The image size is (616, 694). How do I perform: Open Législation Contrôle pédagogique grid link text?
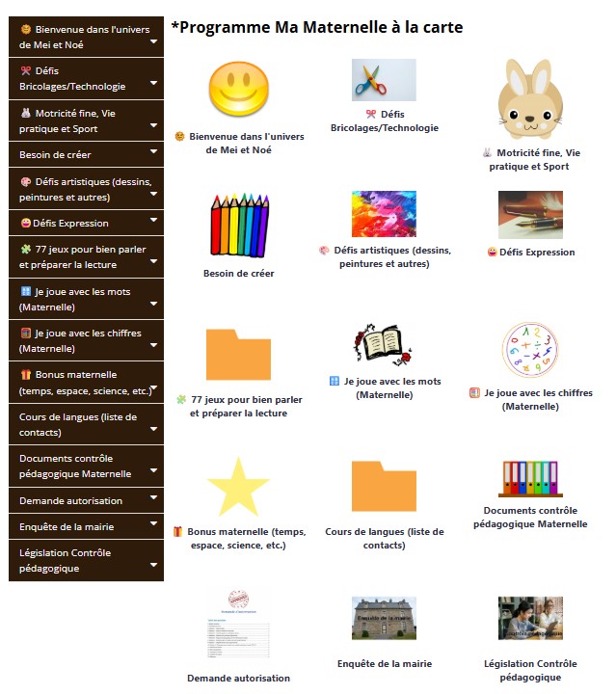[530, 671]
